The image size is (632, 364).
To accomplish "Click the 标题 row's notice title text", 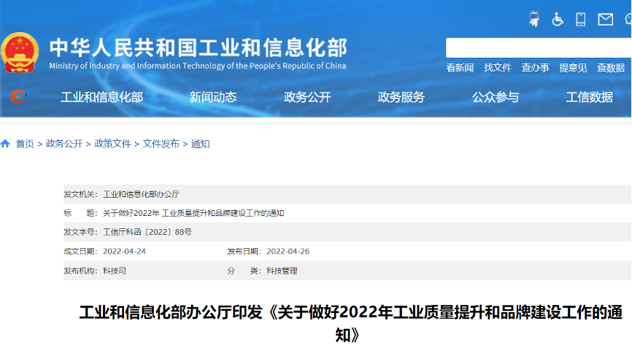I will click(x=193, y=213).
